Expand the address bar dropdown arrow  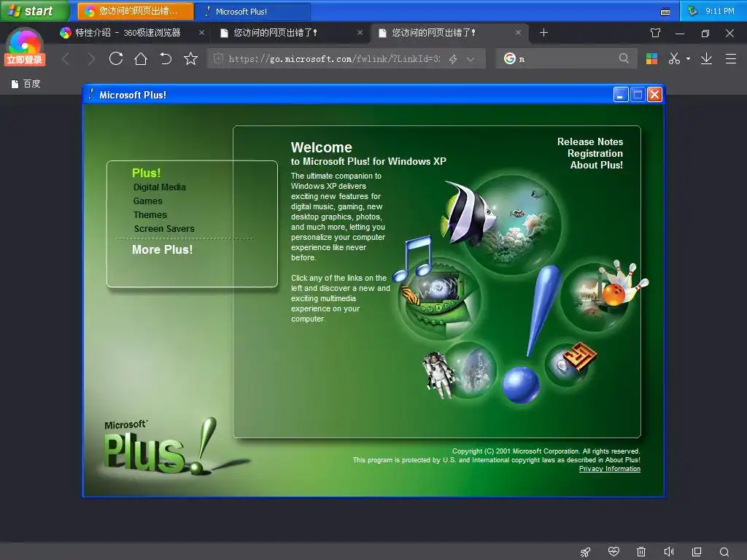tap(471, 59)
